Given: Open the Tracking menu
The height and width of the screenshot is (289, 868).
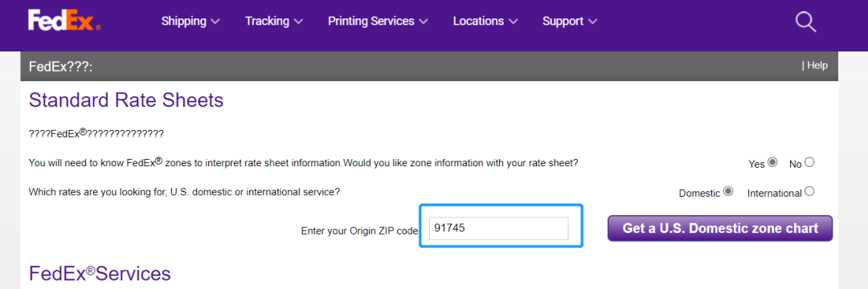Looking at the screenshot, I should pos(274,21).
